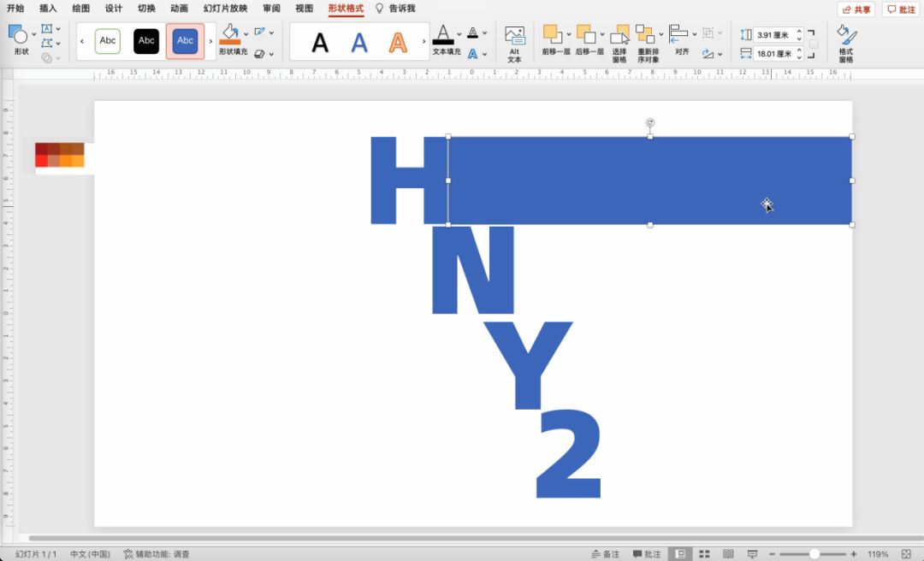Open the Alt Text pane
The height and width of the screenshot is (561, 924).
[x=514, y=43]
